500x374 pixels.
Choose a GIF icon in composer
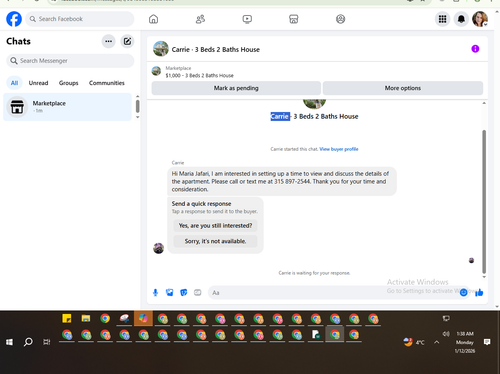pos(198,293)
